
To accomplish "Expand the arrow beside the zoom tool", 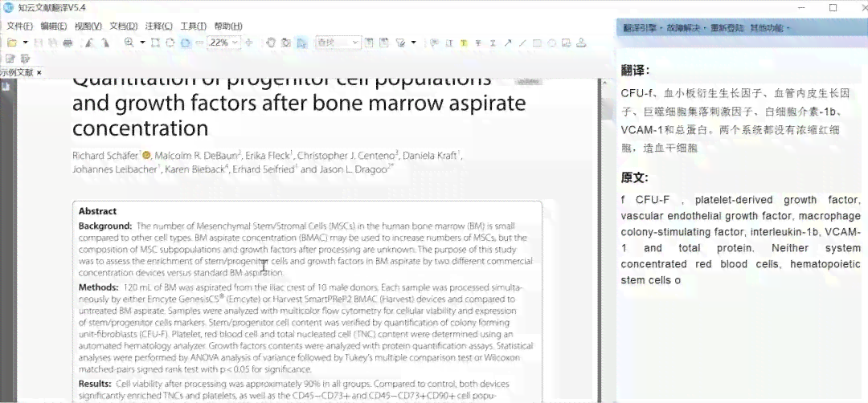I will click(x=142, y=43).
